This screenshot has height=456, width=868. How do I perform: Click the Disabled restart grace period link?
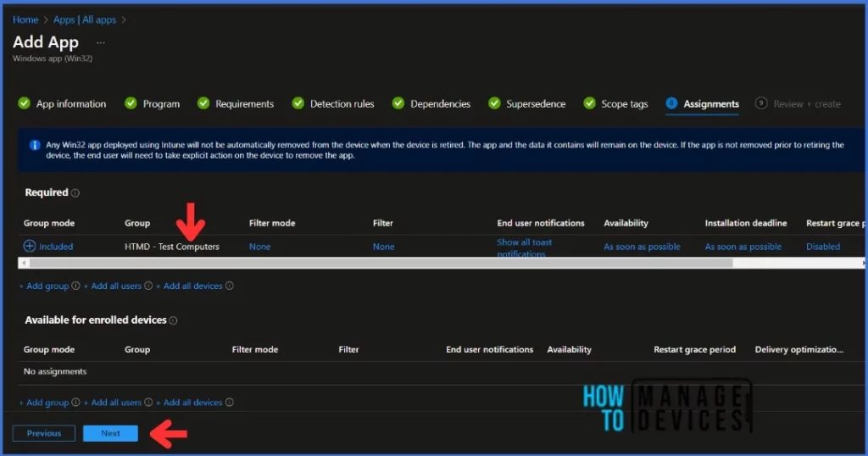pyautogui.click(x=822, y=247)
